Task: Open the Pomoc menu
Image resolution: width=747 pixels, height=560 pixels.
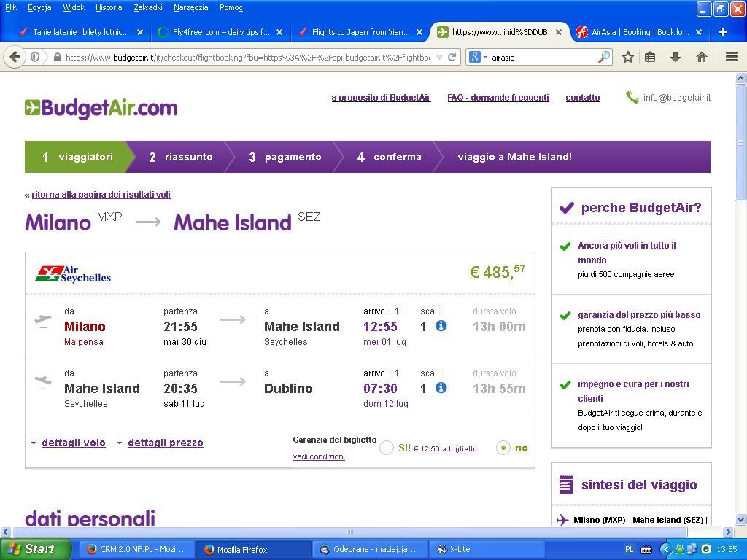Action: [x=231, y=7]
